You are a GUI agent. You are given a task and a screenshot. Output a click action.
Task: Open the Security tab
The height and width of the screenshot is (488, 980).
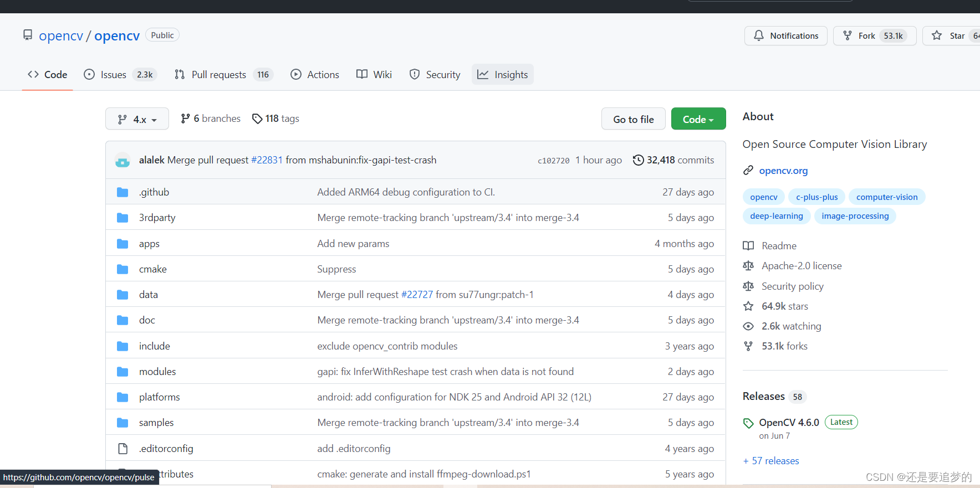pyautogui.click(x=435, y=75)
